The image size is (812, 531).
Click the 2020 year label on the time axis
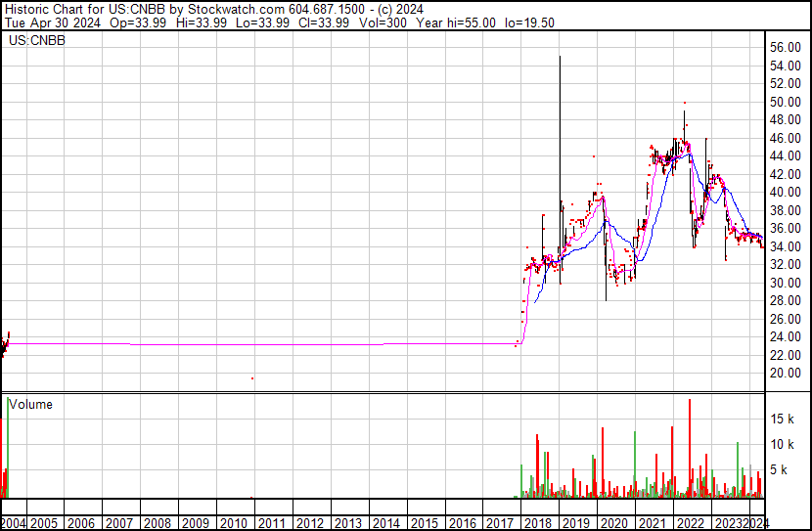pyautogui.click(x=614, y=523)
